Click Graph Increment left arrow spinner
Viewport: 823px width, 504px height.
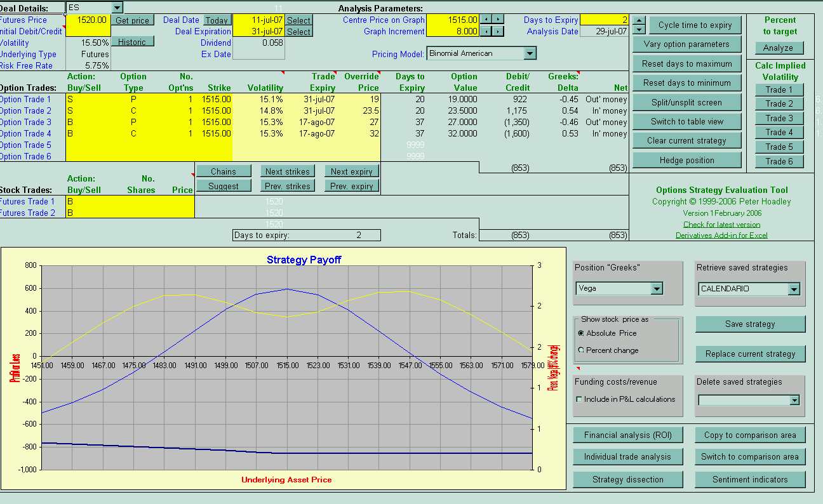coord(485,31)
